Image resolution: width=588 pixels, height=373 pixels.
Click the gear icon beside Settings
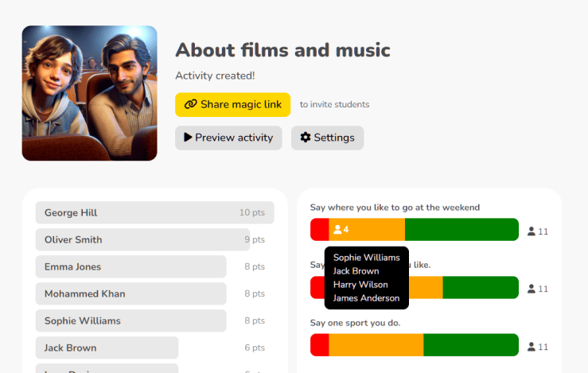click(306, 138)
